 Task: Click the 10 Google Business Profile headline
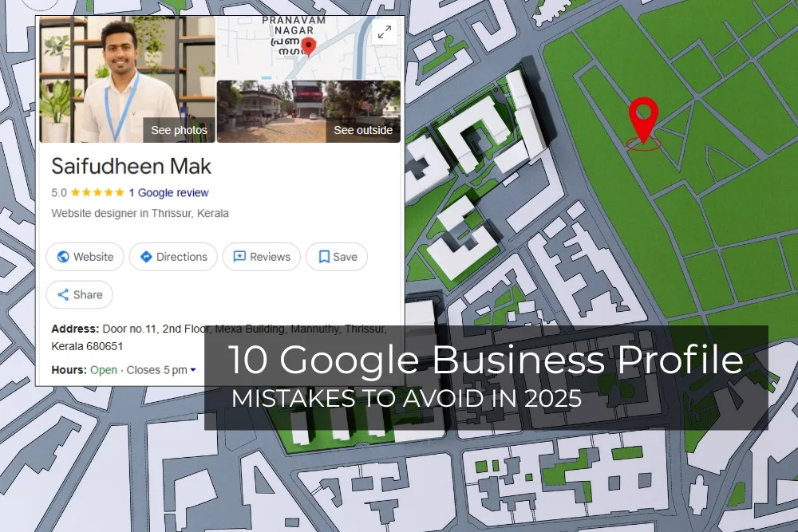(485, 360)
